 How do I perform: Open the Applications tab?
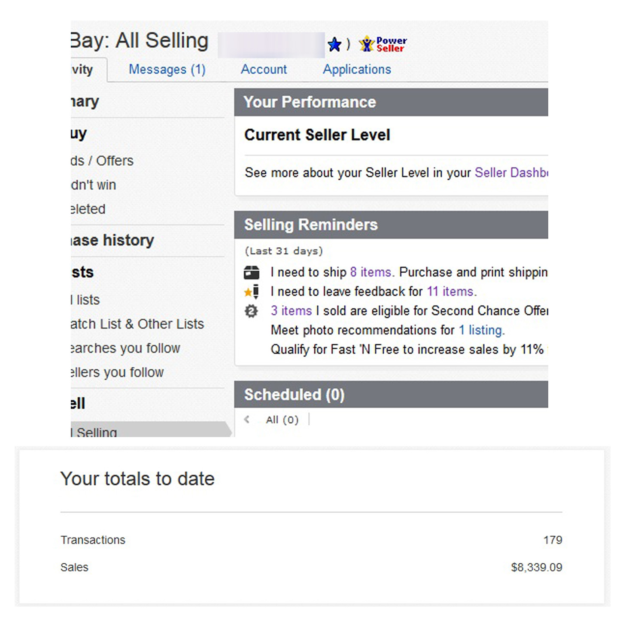(x=357, y=69)
